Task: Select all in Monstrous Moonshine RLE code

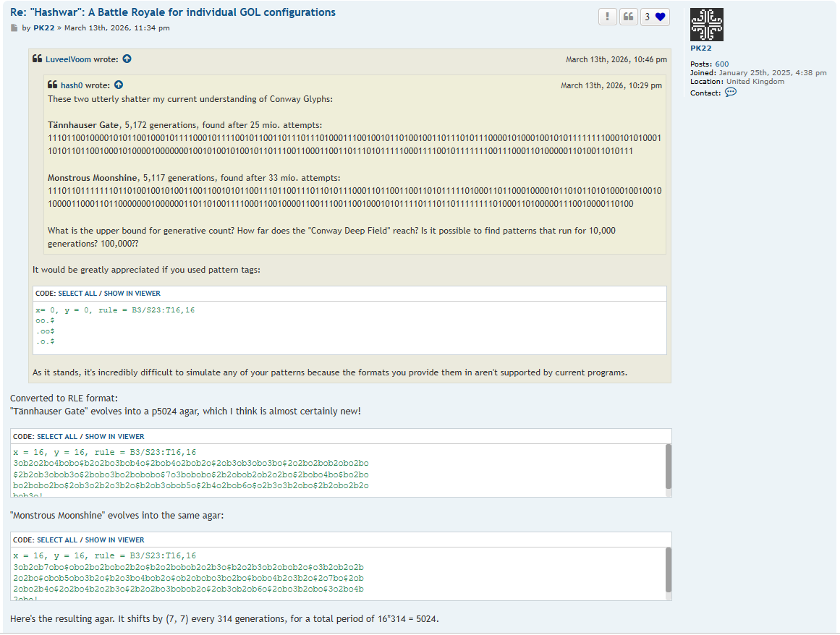Action: tap(56, 540)
